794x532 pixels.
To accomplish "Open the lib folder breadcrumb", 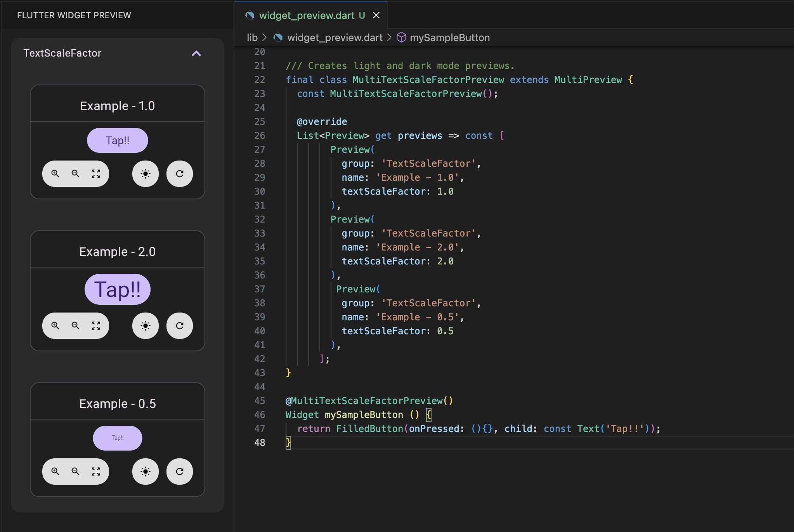I will pos(252,38).
